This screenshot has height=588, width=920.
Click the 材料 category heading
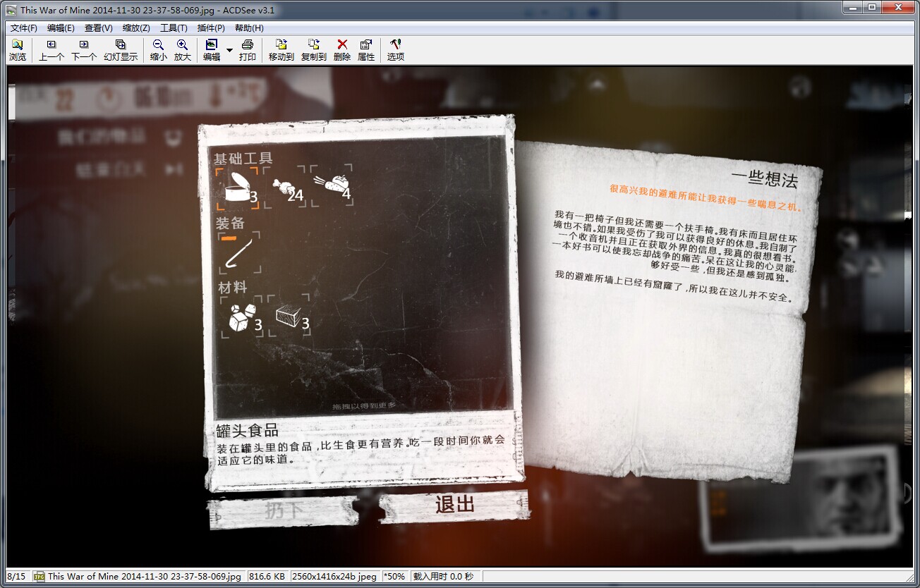(232, 287)
